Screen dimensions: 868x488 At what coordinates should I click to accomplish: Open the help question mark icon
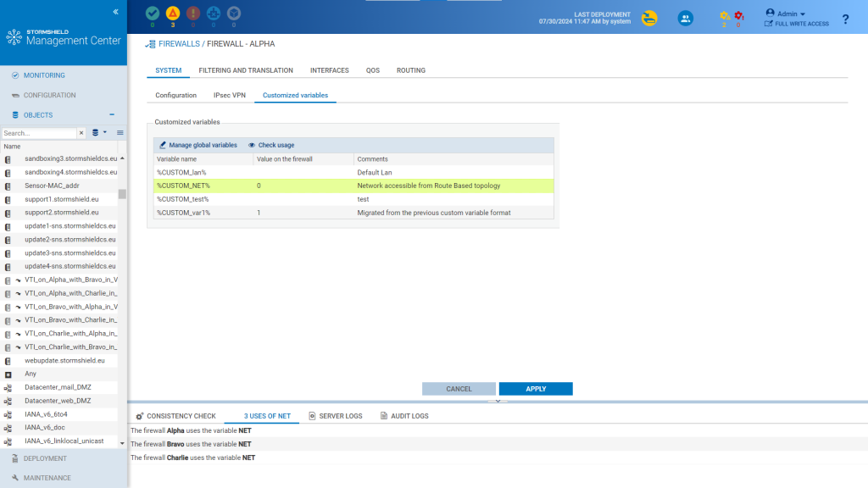[845, 19]
